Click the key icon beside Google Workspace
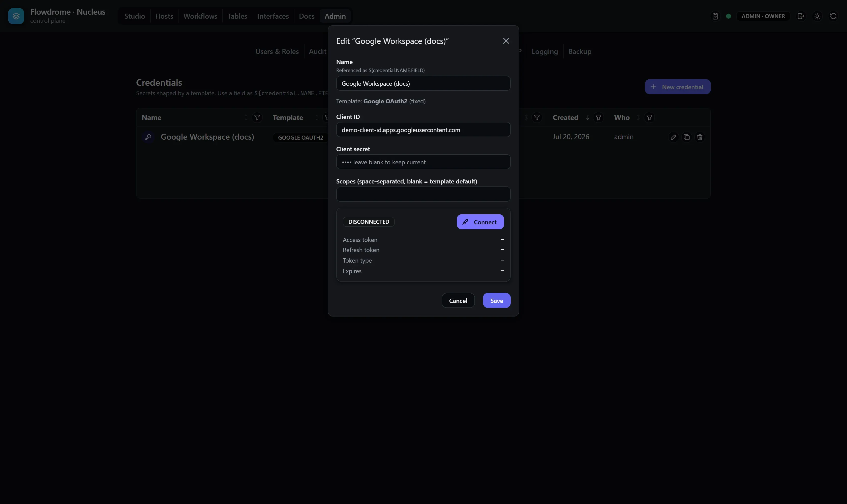The image size is (847, 504). pyautogui.click(x=148, y=137)
